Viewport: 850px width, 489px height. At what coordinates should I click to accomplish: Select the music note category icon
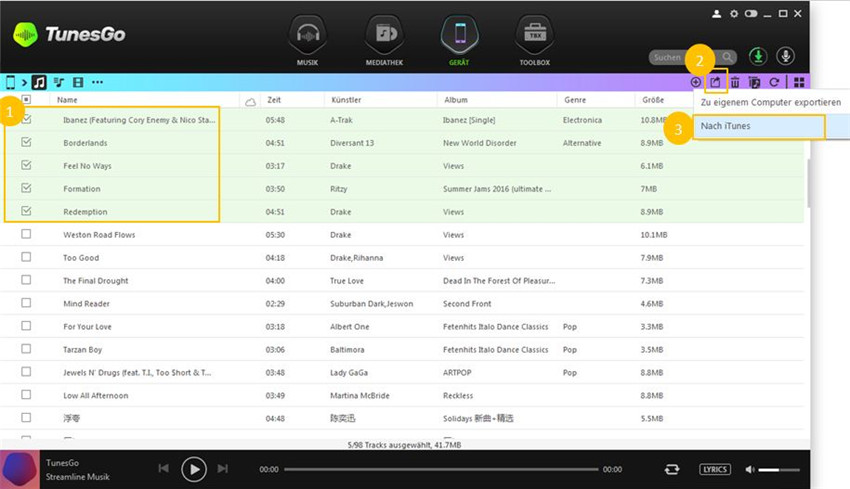(39, 82)
